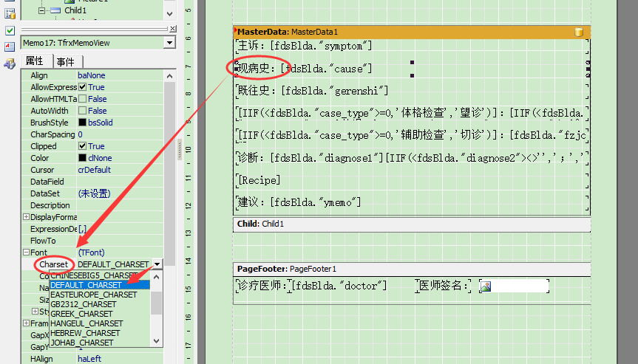
Task: Select the checkbox object tool in left toolbar
Action: click(x=10, y=30)
